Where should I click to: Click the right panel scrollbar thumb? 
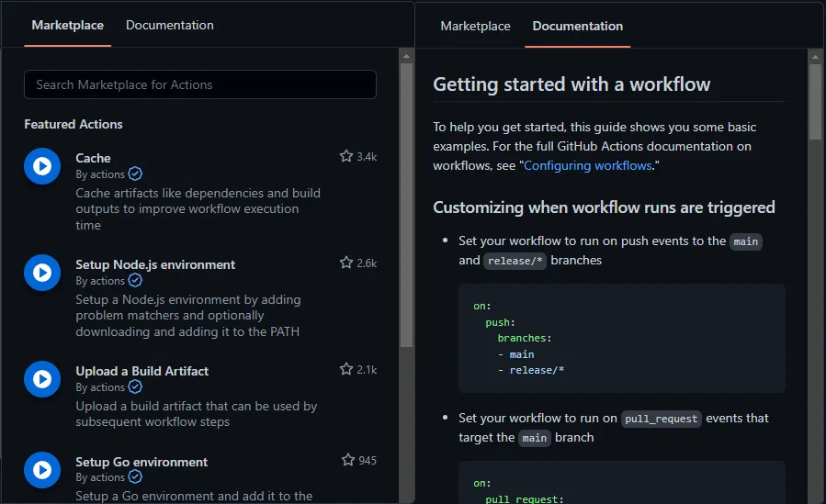coord(815,102)
